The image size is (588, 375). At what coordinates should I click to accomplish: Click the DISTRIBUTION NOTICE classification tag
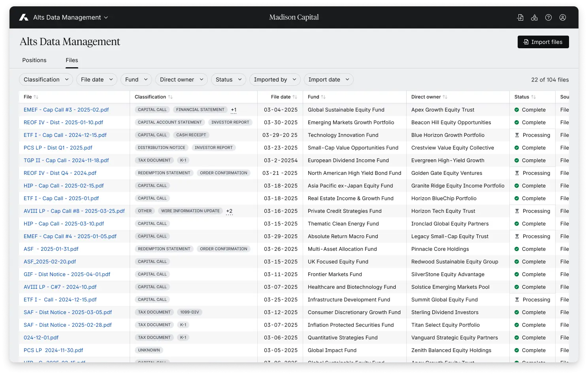(x=162, y=148)
